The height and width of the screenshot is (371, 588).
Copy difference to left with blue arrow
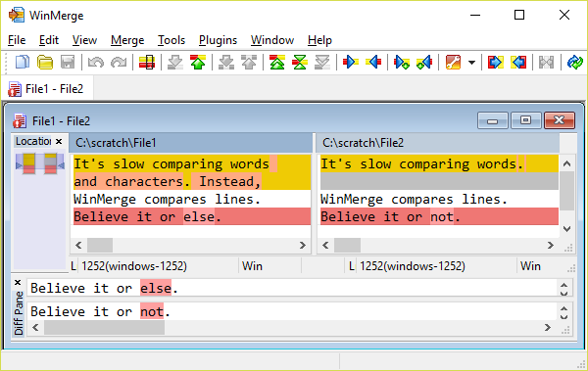pyautogui.click(x=373, y=62)
